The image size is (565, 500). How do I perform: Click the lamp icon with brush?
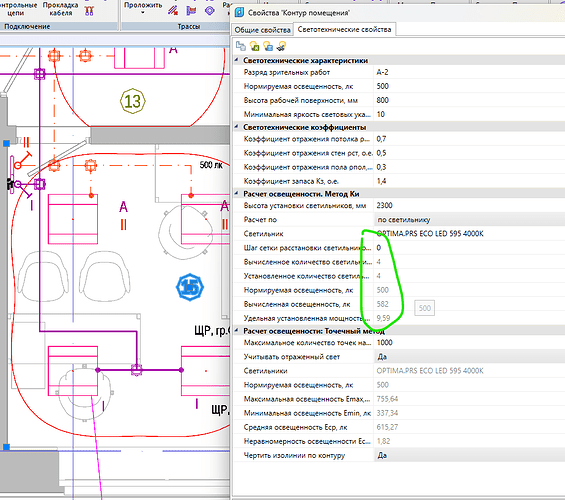click(x=281, y=46)
